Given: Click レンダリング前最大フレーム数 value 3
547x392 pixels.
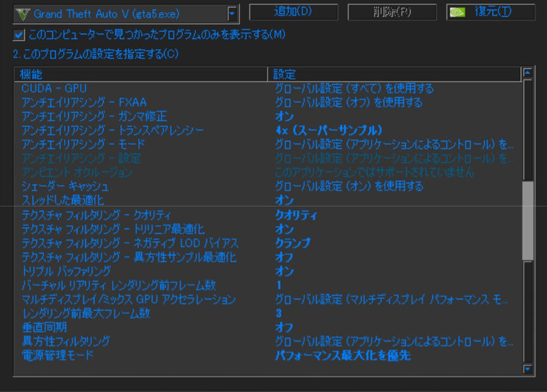Looking at the screenshot, I should [x=279, y=313].
